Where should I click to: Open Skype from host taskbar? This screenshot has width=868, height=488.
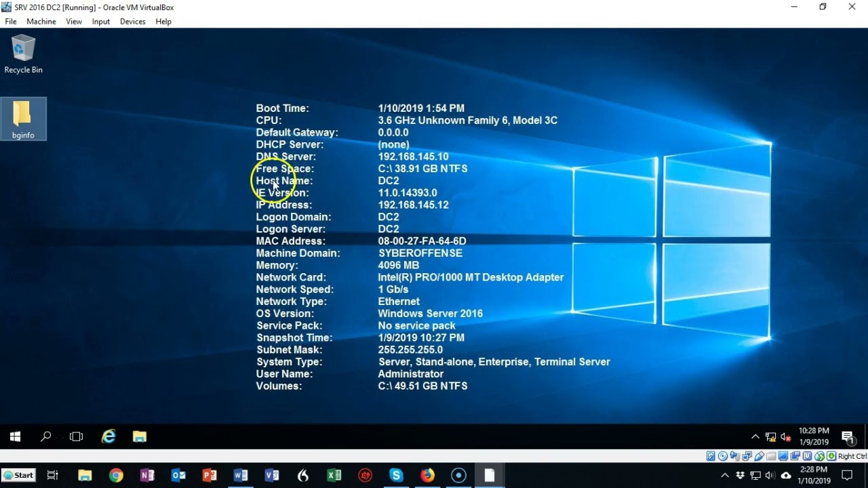click(397, 476)
